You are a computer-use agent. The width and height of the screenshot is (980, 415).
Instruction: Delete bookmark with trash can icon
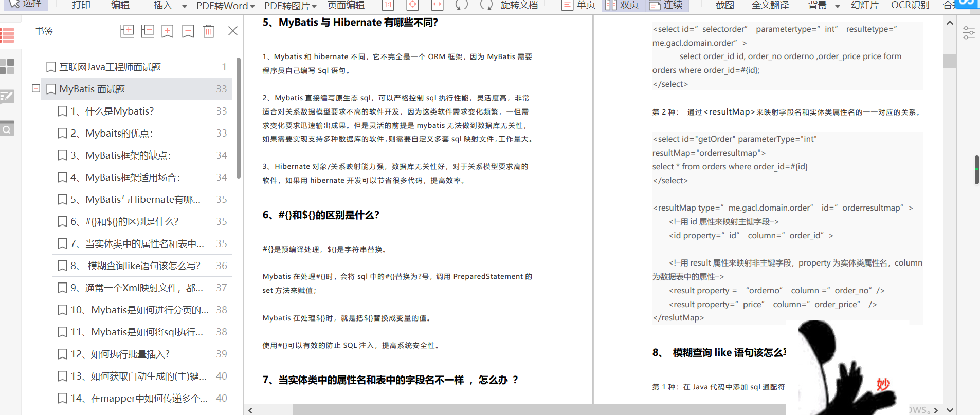(x=209, y=31)
